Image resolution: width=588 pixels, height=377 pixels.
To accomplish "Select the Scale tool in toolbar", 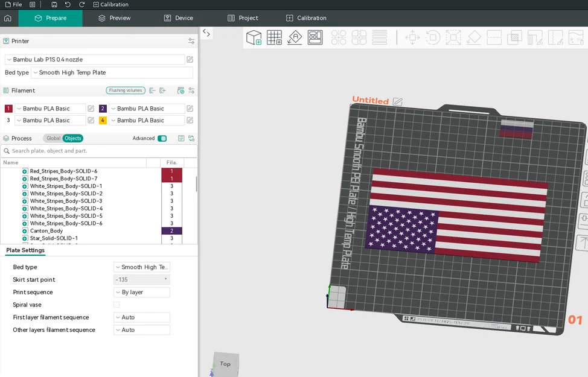I will click(453, 37).
